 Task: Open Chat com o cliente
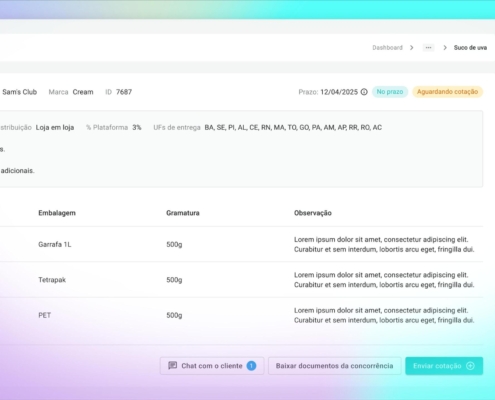(x=212, y=366)
